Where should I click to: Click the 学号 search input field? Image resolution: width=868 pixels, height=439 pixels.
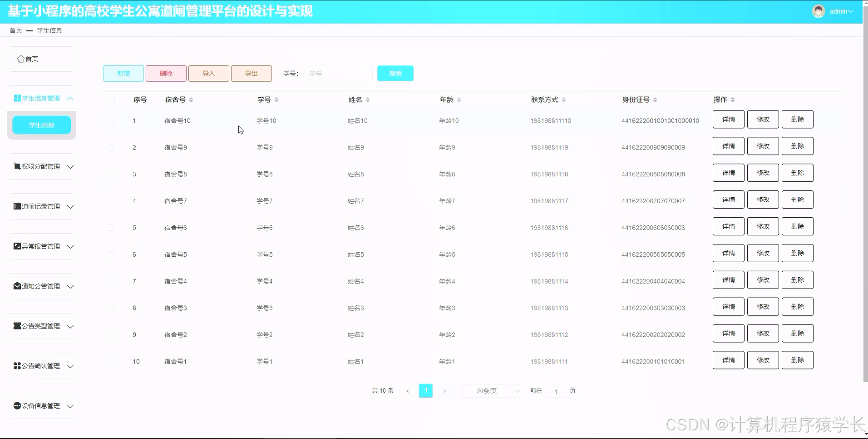(338, 73)
